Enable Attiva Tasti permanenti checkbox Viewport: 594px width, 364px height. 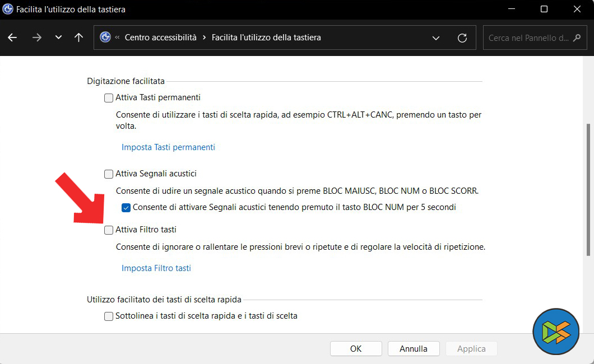(109, 98)
